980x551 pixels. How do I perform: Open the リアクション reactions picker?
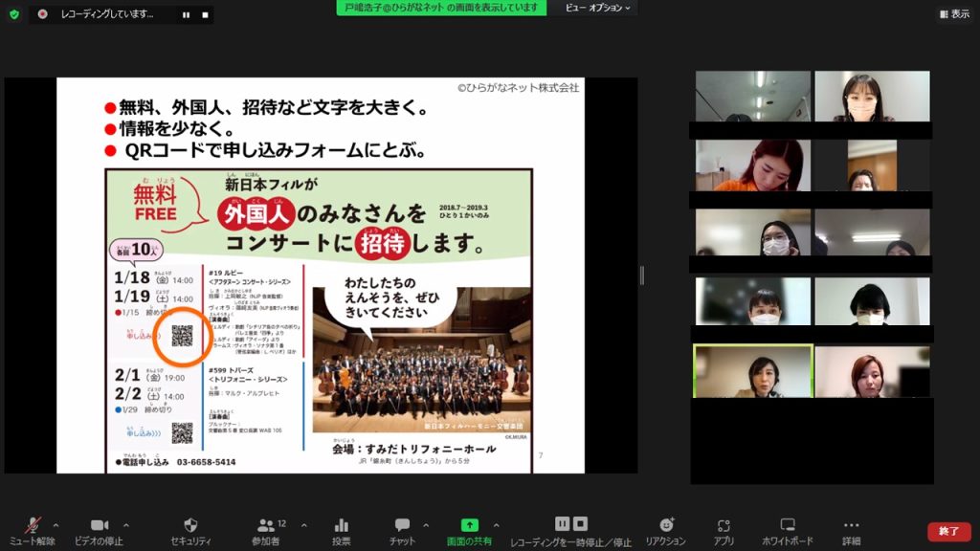click(x=666, y=532)
